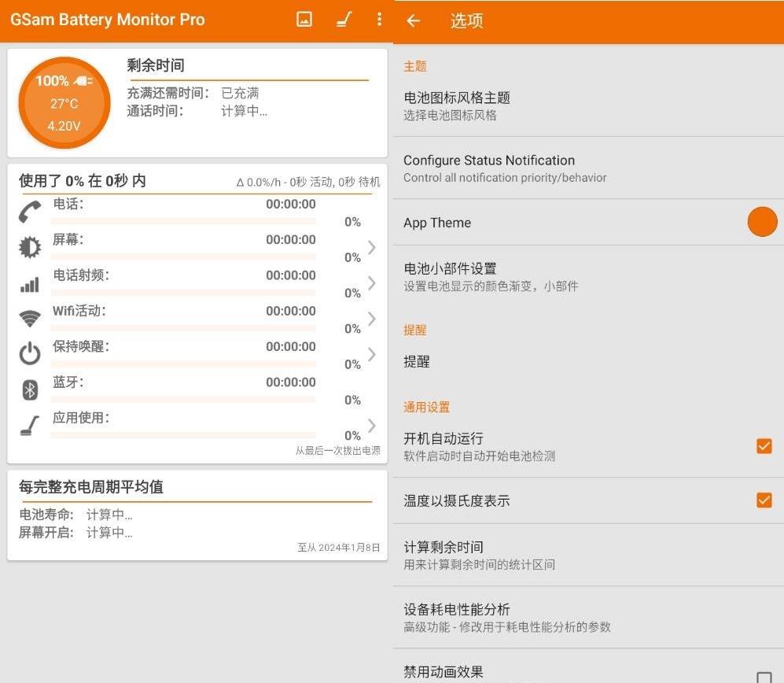Expand the 屏幕 usage details chevron

tap(372, 248)
